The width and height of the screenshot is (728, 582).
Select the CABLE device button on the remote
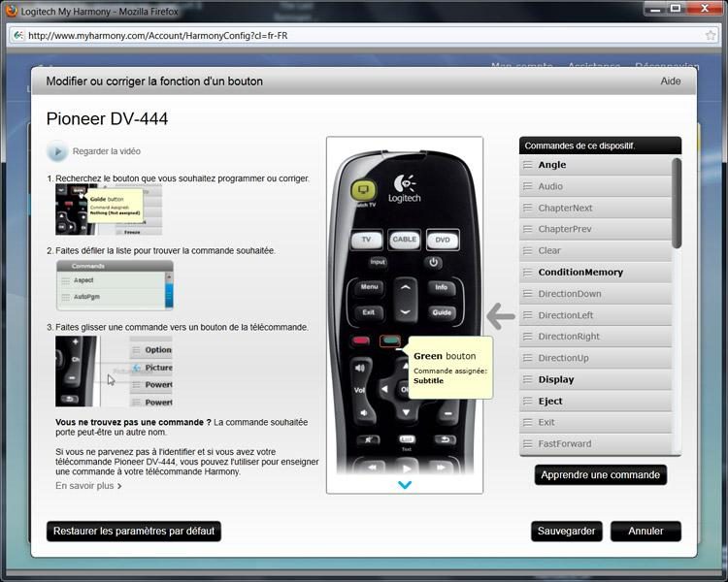coord(405,240)
